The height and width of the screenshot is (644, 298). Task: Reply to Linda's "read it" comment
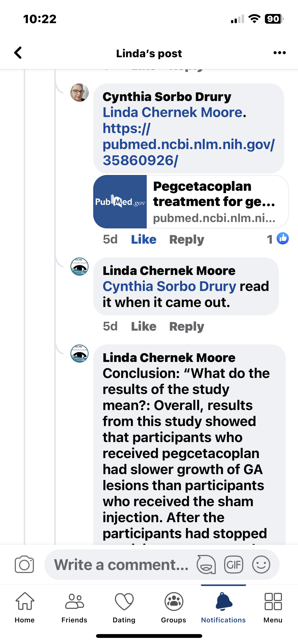[187, 326]
